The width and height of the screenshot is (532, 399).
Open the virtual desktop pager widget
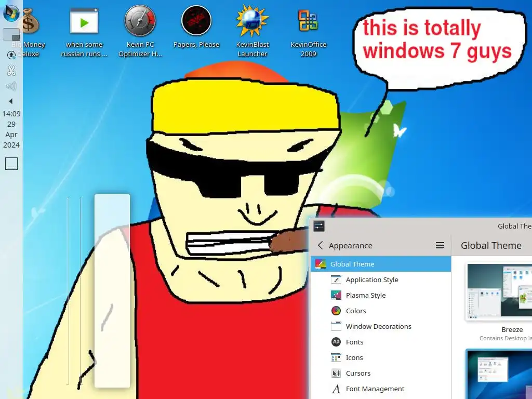point(11,34)
